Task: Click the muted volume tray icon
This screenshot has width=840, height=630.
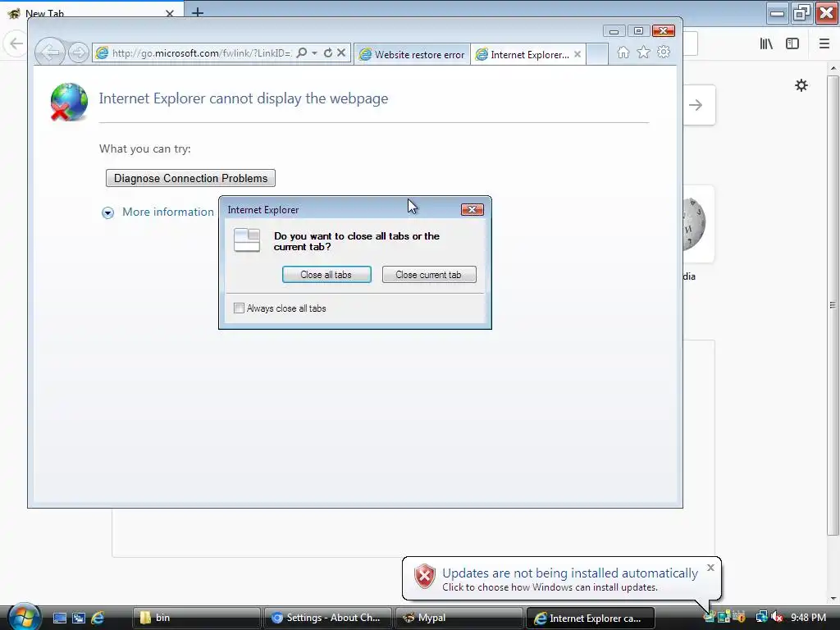Action: point(778,617)
